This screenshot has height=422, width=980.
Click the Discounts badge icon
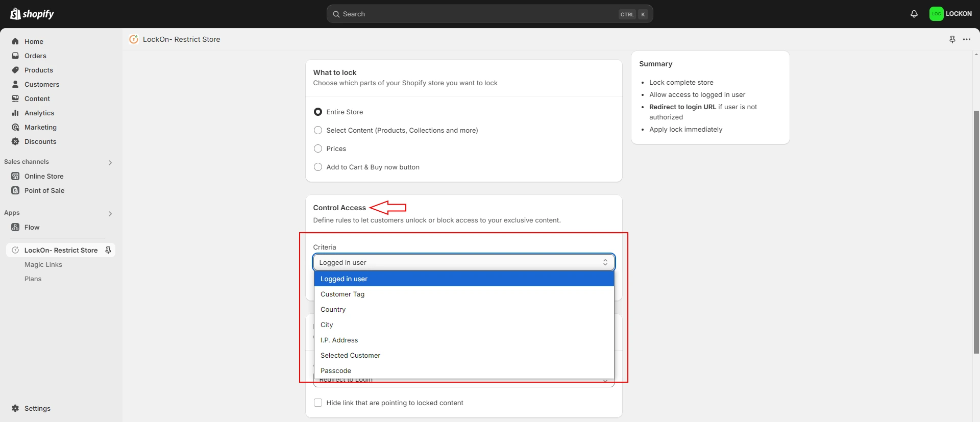coord(15,141)
